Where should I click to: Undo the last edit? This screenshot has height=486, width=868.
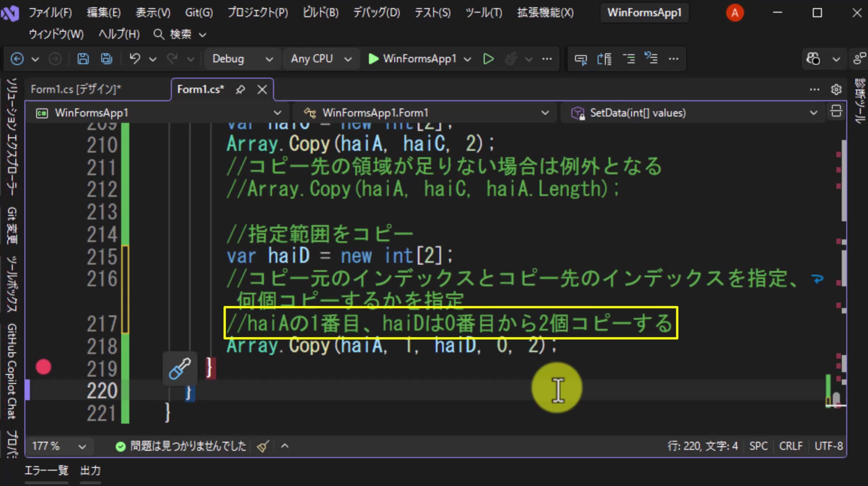[135, 59]
